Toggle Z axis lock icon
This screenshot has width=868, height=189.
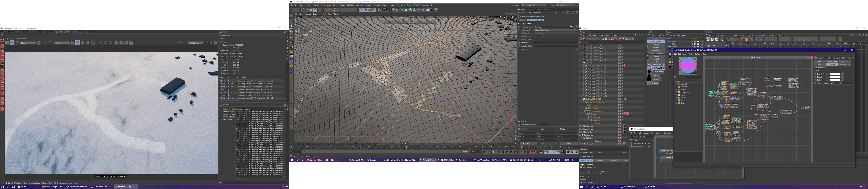(370, 10)
